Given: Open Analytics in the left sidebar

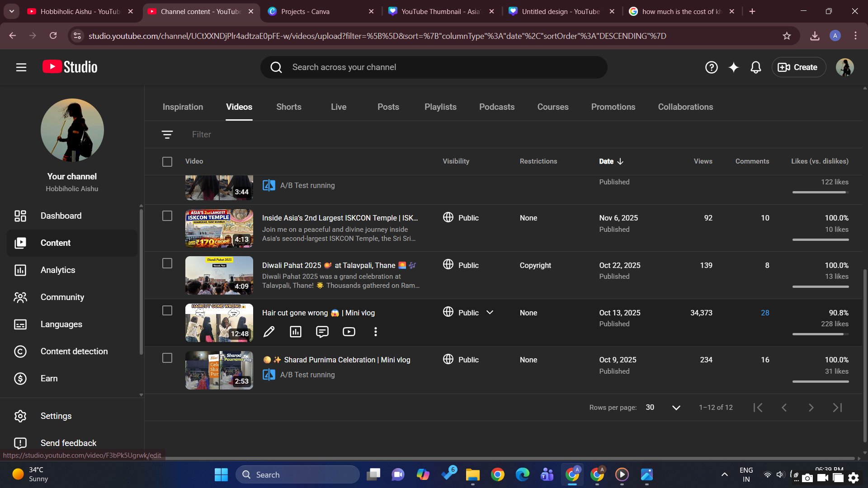Looking at the screenshot, I should click(x=58, y=270).
